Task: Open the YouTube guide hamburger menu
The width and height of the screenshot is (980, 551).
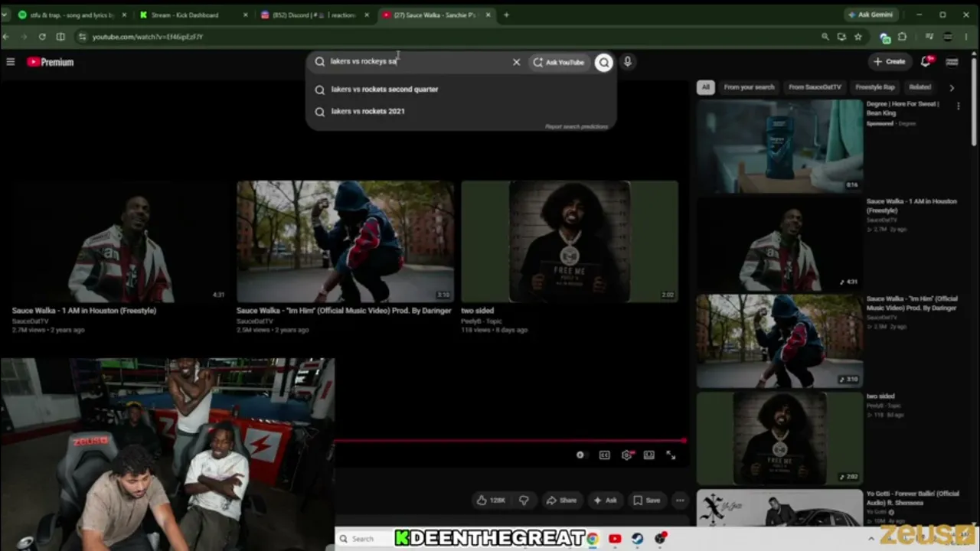Action: coord(11,62)
